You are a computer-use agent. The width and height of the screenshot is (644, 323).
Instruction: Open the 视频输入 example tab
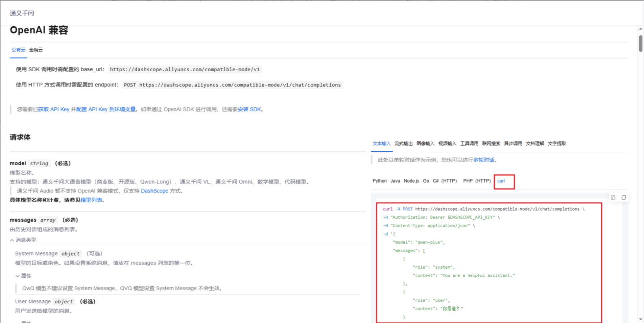pyautogui.click(x=447, y=144)
